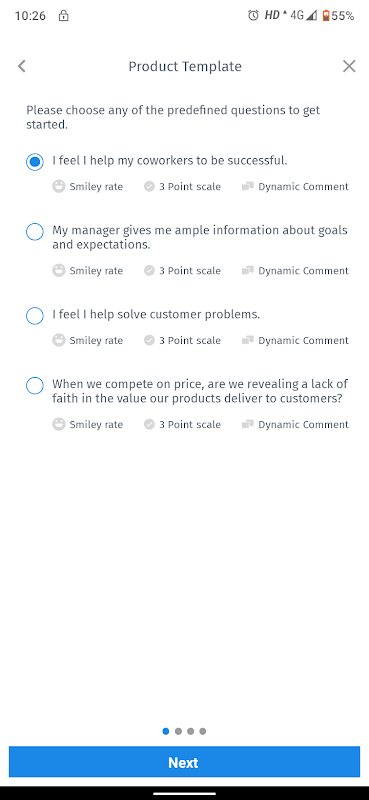This screenshot has height=800, width=369.
Task: Click the alarm icon in status bar
Action: (253, 15)
